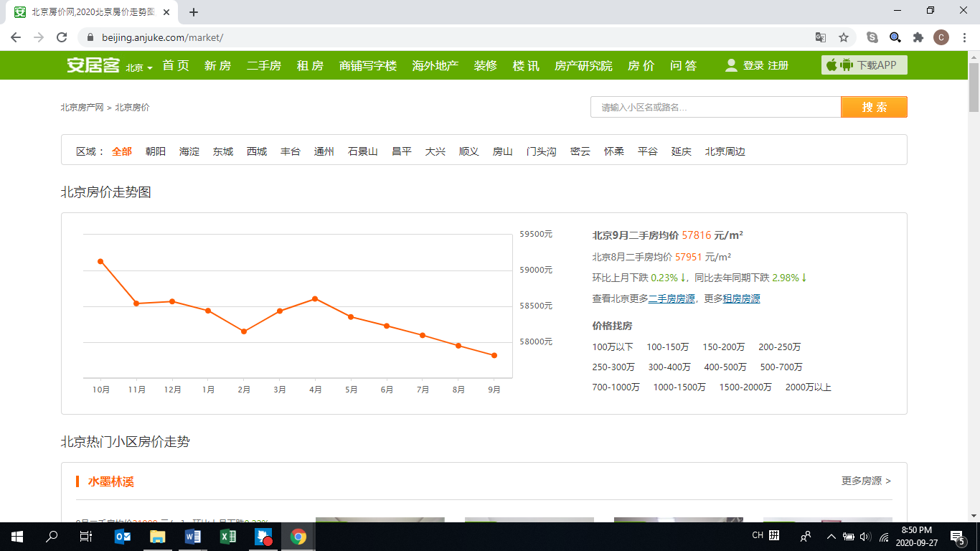Open Outlook from the taskbar

[123, 536]
